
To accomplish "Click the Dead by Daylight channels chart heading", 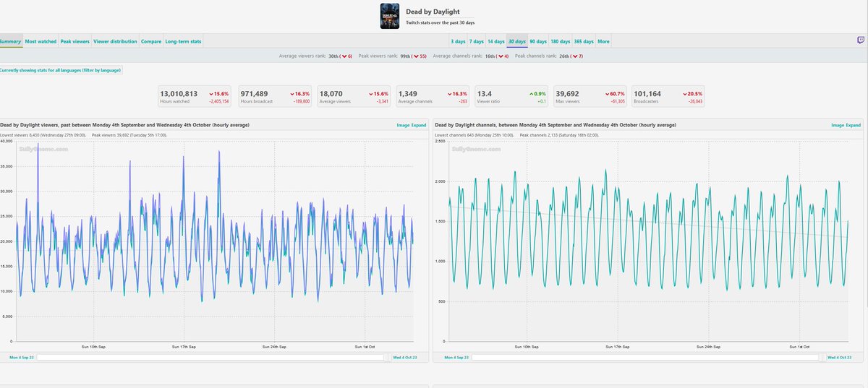I will 556,125.
